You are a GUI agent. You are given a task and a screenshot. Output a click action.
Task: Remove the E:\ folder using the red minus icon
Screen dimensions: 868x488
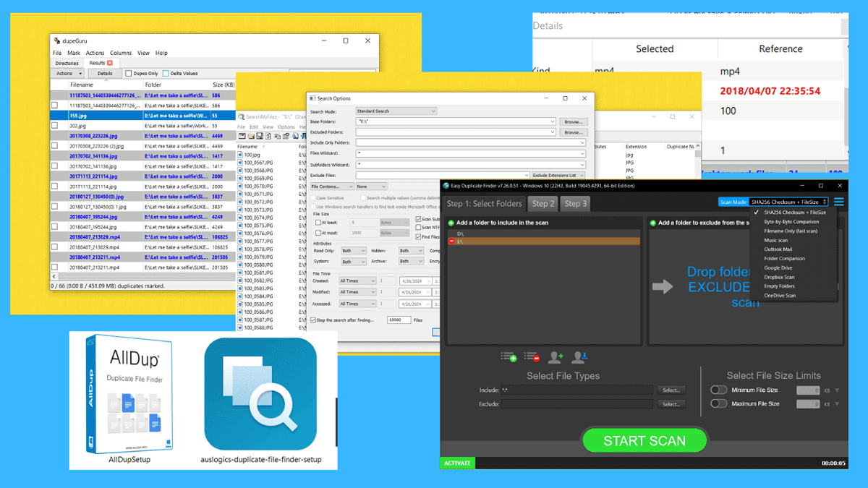pos(451,241)
